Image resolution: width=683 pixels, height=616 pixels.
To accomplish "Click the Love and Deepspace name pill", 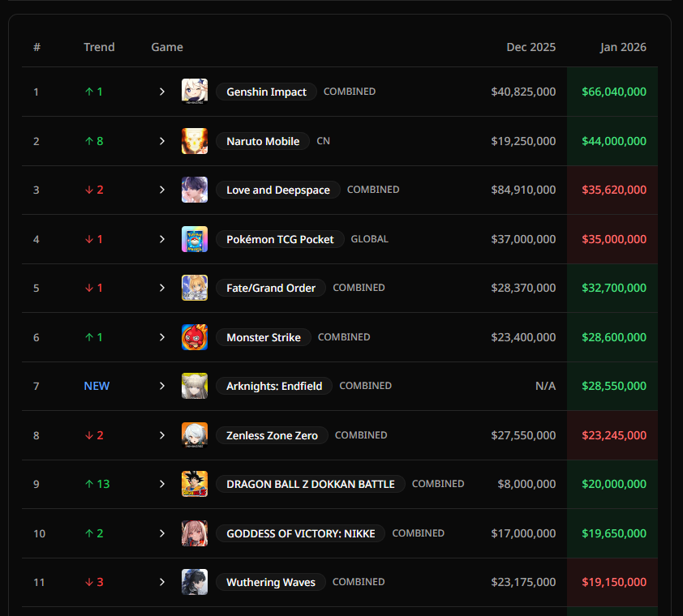I will click(278, 190).
